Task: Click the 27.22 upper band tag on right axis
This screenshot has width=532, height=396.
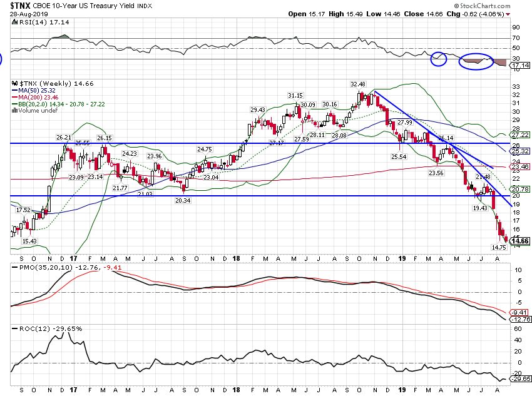Action: pyautogui.click(x=520, y=135)
